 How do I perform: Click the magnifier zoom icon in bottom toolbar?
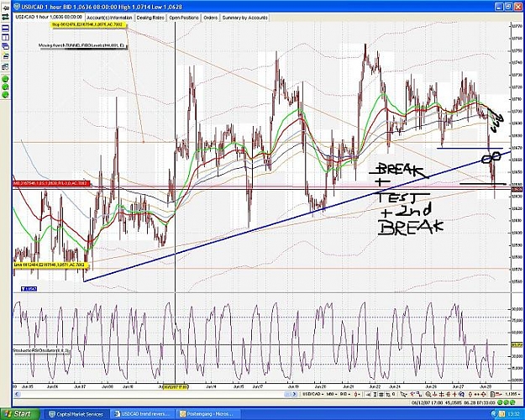tap(428, 394)
